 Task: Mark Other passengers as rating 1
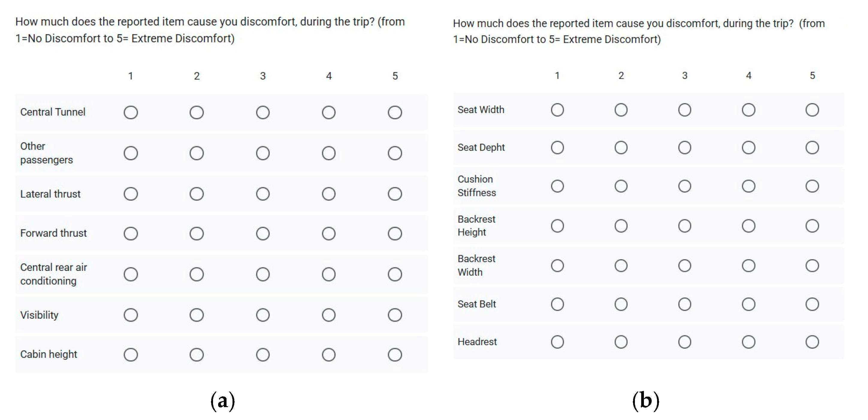131,153
